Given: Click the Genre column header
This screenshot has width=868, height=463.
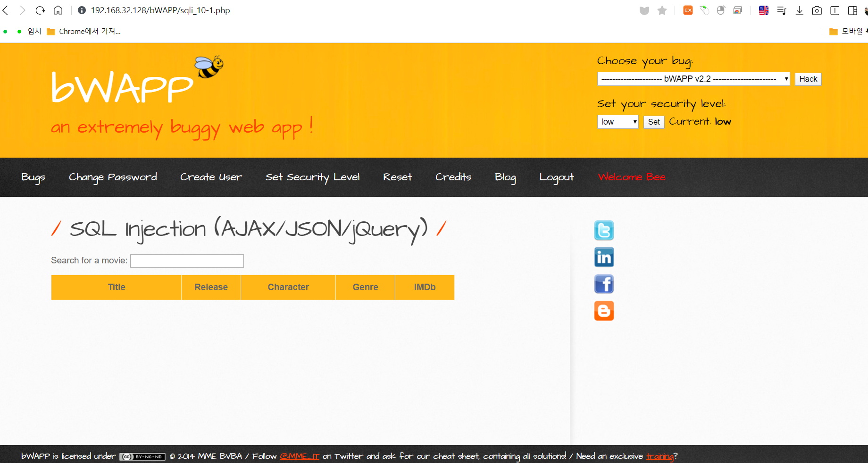Looking at the screenshot, I should pyautogui.click(x=365, y=287).
